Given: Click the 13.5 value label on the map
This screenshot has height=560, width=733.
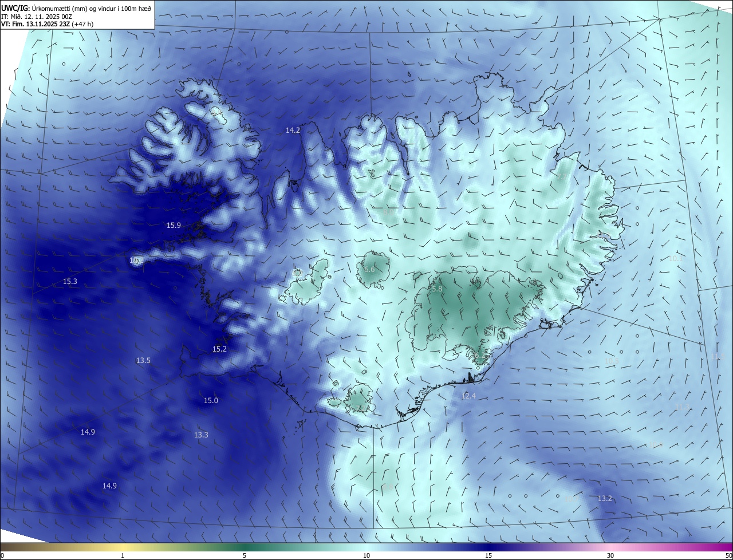Looking at the screenshot, I should (143, 361).
